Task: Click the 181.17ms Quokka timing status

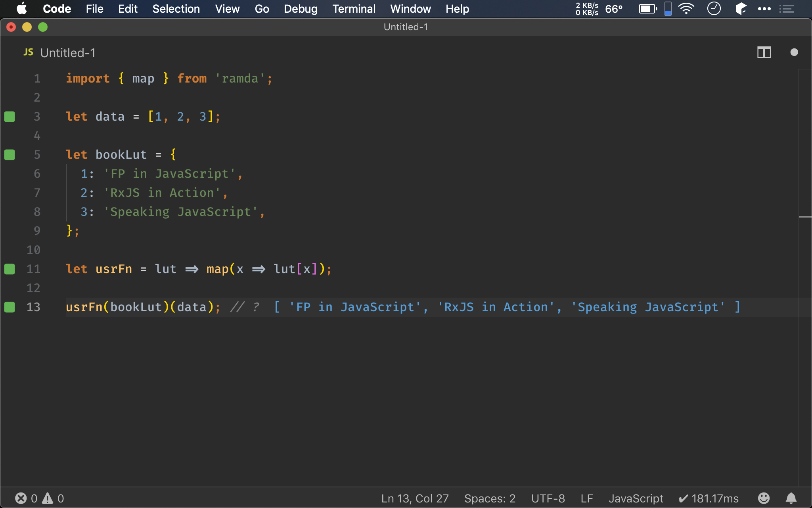Action: click(x=709, y=498)
